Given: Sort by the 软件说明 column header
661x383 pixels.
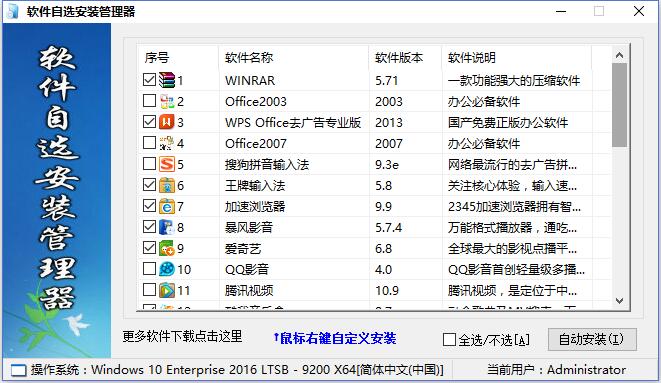Looking at the screenshot, I should pyautogui.click(x=517, y=57).
